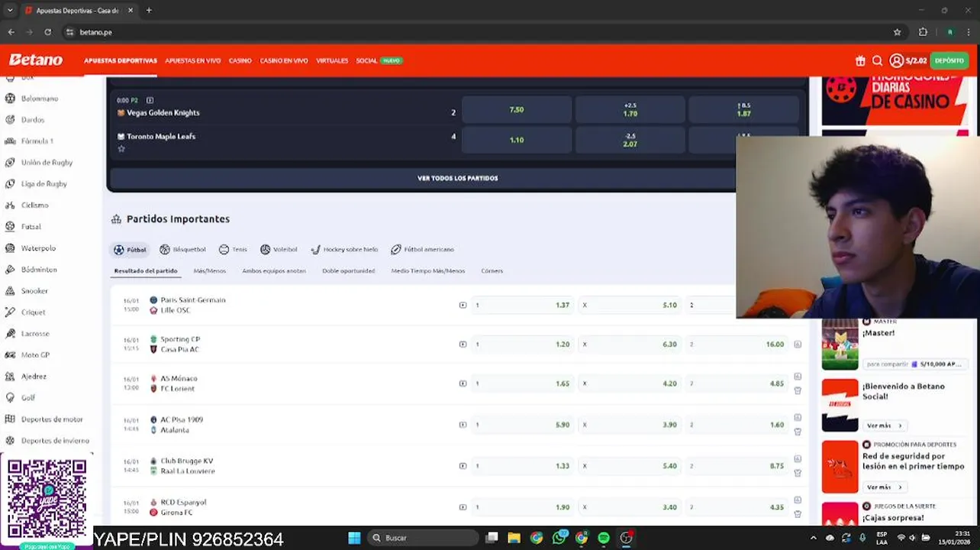The width and height of the screenshot is (980, 550).
Task: Open Apuestas en vivo menu
Action: click(x=193, y=61)
